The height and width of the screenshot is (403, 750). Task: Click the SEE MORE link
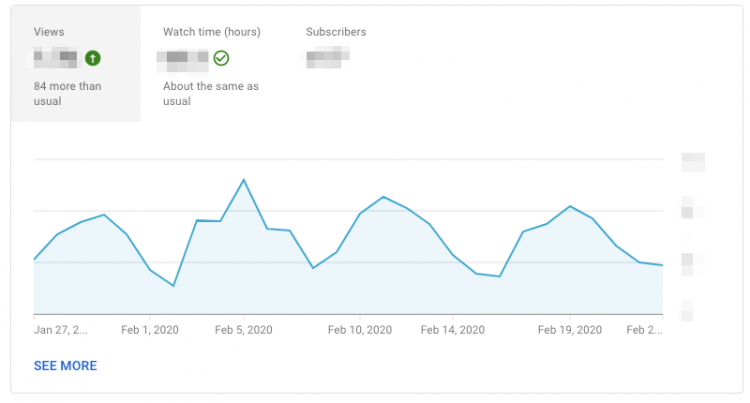coord(65,366)
